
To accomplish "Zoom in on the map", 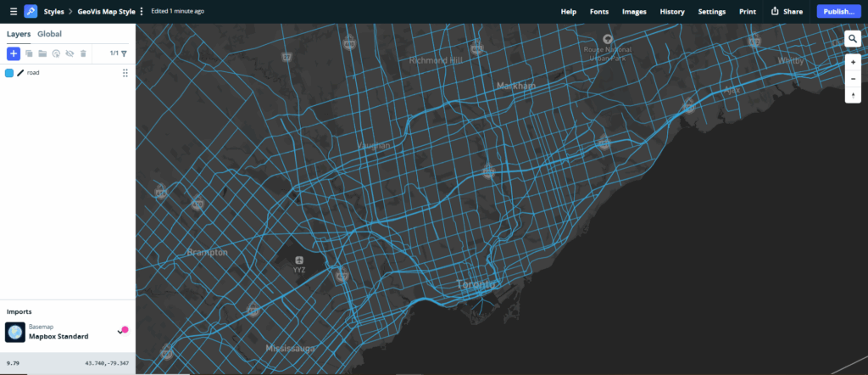I will pos(853,63).
